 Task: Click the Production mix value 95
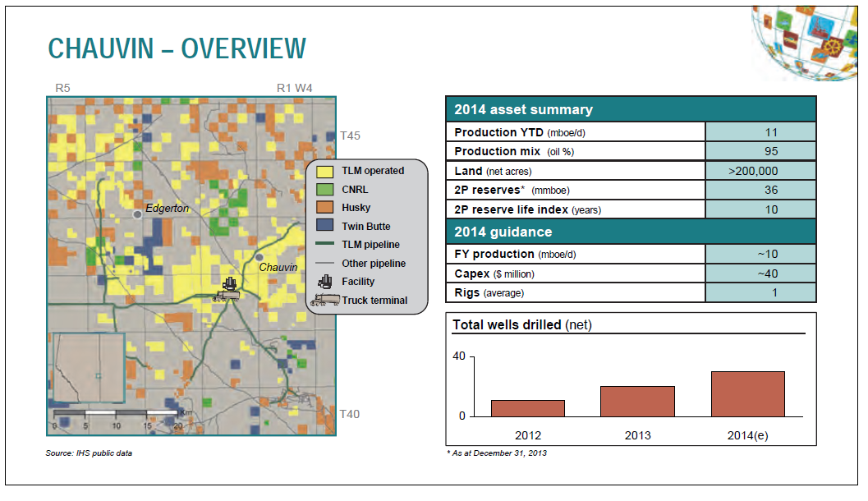(x=771, y=151)
